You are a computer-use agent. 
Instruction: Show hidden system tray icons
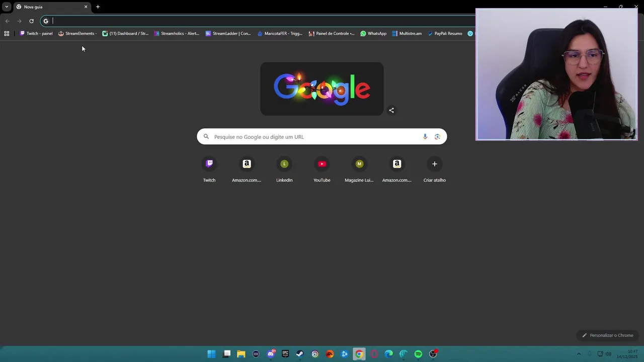(x=579, y=354)
